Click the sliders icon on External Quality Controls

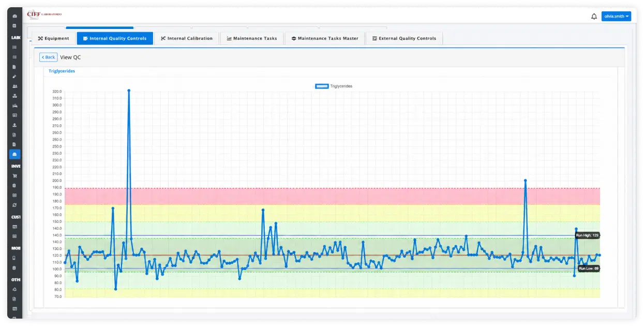point(375,38)
